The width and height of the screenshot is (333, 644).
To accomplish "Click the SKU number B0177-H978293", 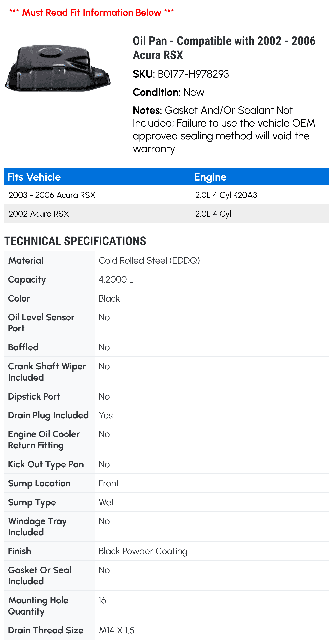I will (193, 74).
